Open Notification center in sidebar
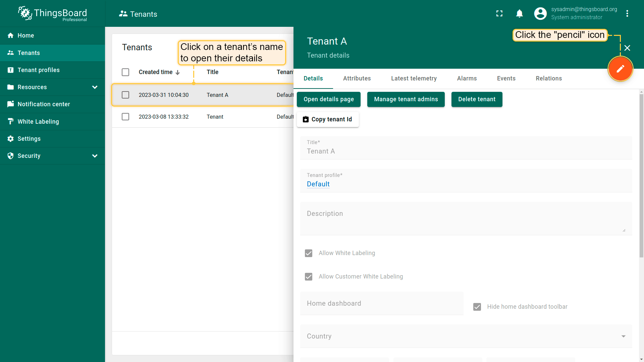The image size is (644, 362). (44, 104)
